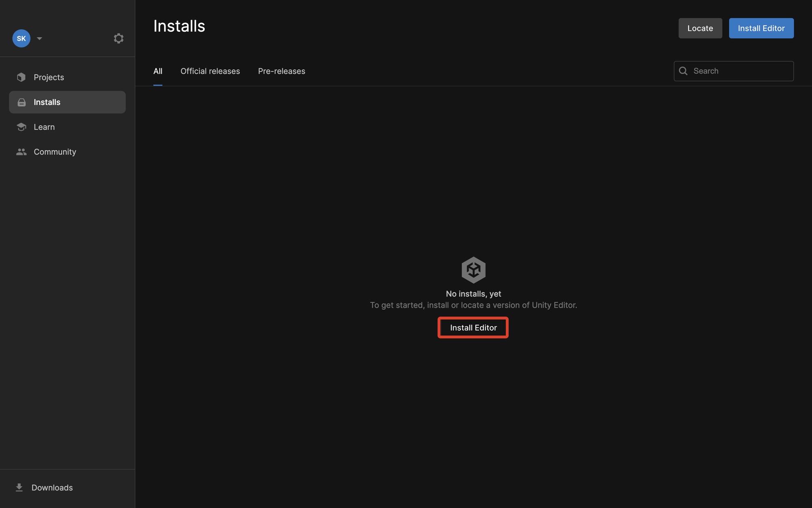Focus the Search input field
Image resolution: width=812 pixels, height=508 pixels.
click(734, 71)
